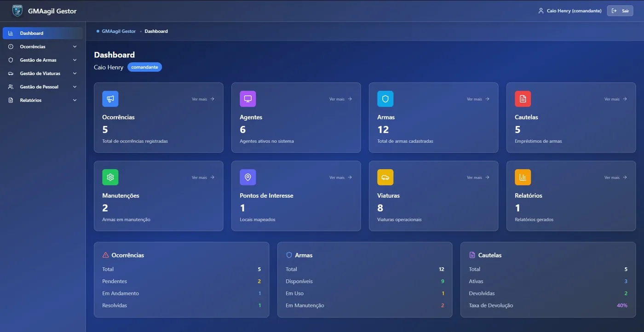This screenshot has width=644, height=332.
Task: Click the map pin Pontos de Interesse icon
Action: coord(248,177)
